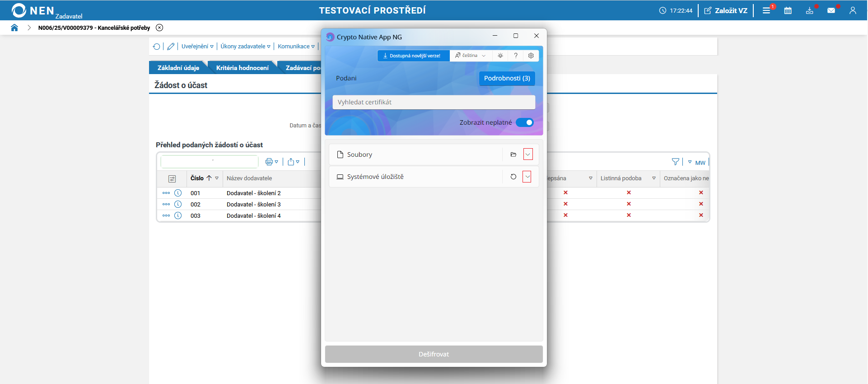Open the table column settings icon

pyautogui.click(x=172, y=178)
